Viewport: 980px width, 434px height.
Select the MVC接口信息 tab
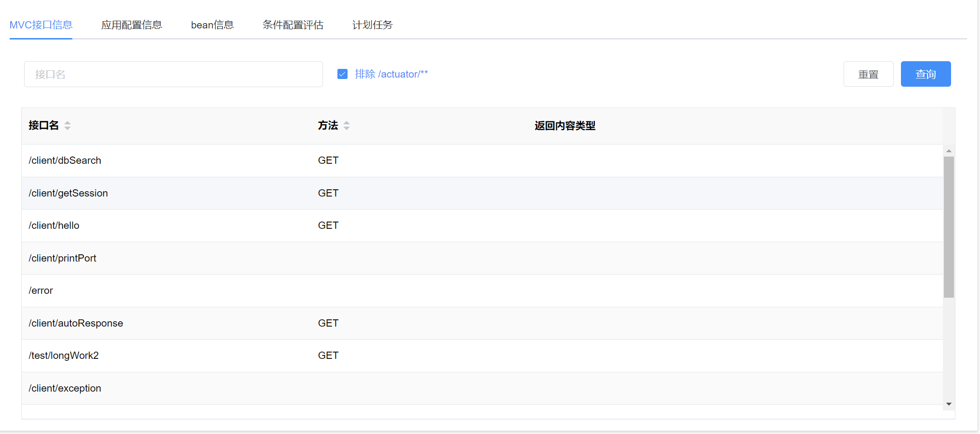[x=41, y=25]
